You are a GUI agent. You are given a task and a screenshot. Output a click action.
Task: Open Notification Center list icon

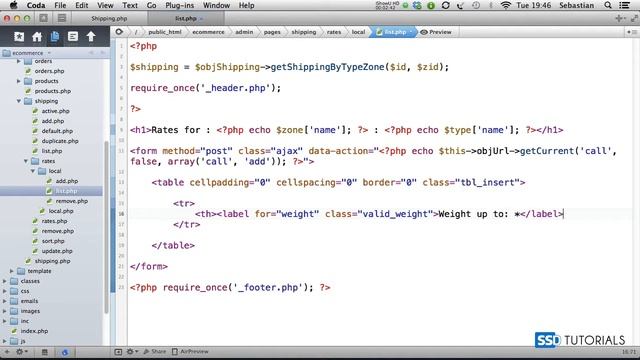(x=624, y=5)
